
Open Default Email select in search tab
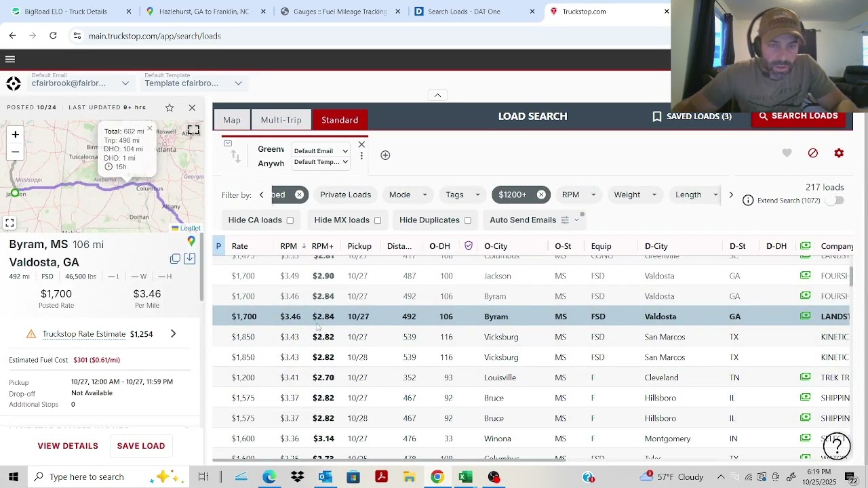pyautogui.click(x=321, y=151)
